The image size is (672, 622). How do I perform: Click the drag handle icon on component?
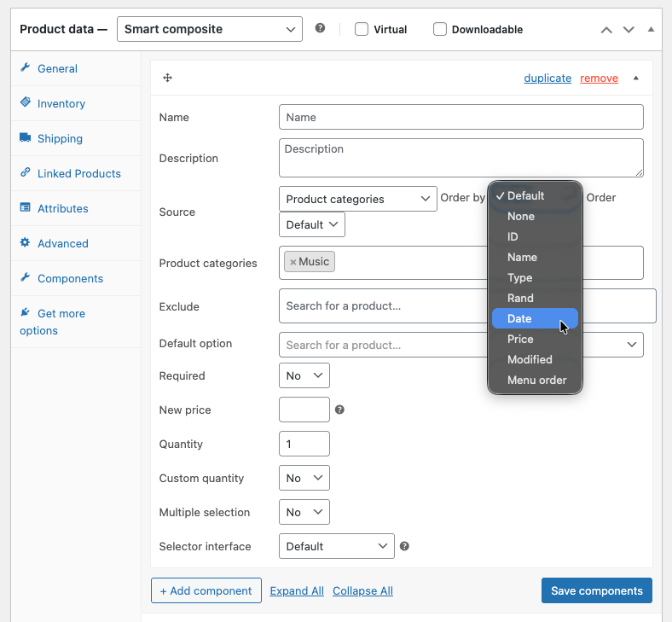point(168,78)
